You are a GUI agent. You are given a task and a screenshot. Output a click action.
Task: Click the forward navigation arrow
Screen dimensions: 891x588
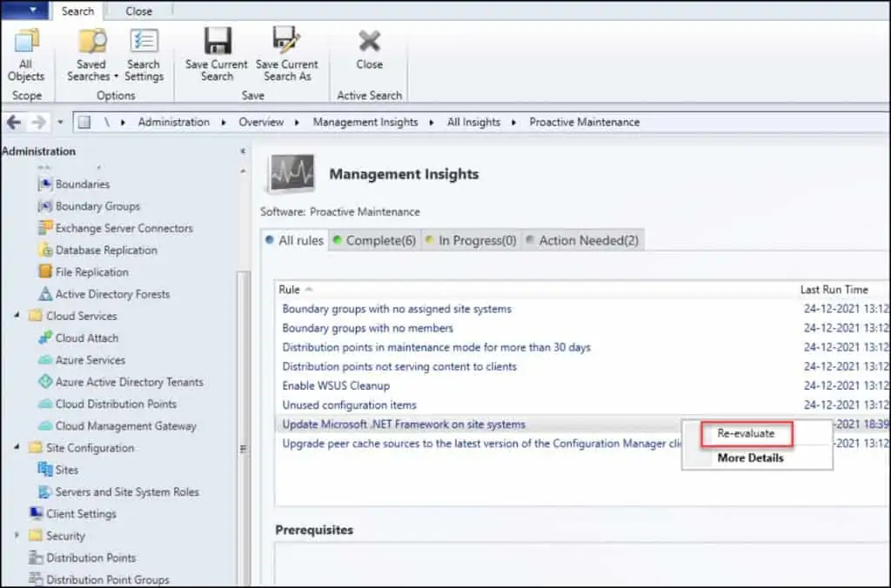click(38, 122)
